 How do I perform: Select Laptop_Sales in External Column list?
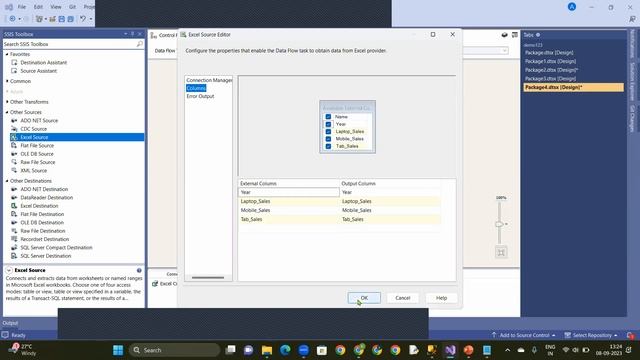click(289, 201)
